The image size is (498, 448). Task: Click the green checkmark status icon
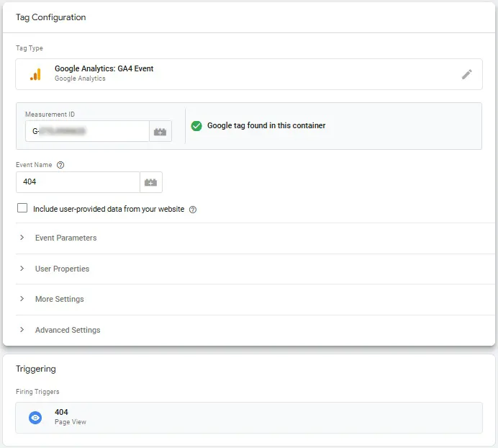click(196, 126)
